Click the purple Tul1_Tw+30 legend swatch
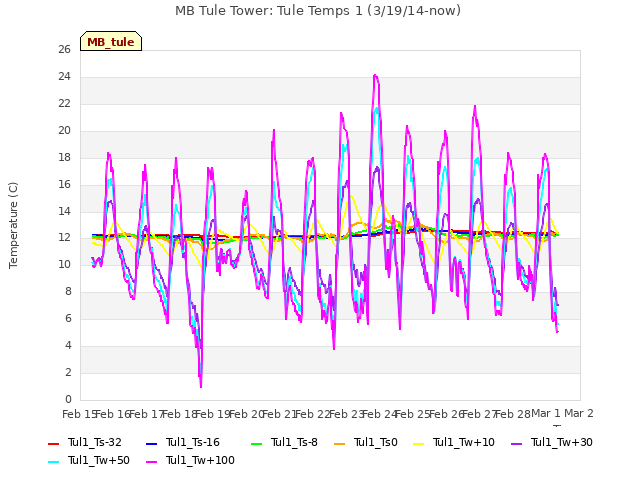Image resolution: width=640 pixels, height=480 pixels. pyautogui.click(x=516, y=443)
